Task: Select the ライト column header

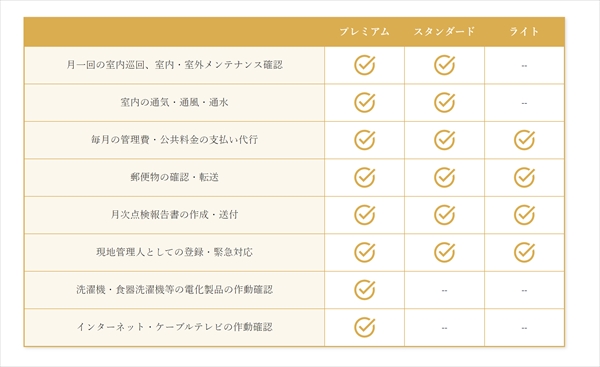Action: (x=524, y=31)
